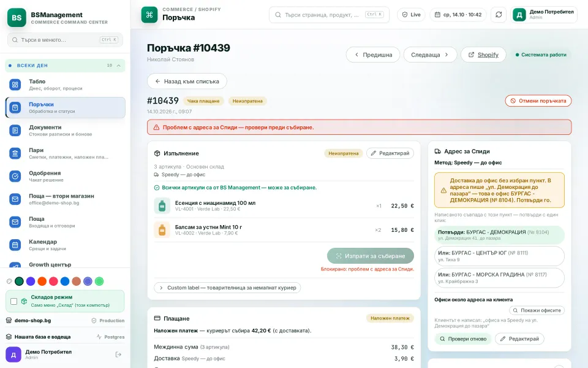Click the Чака плащане status badge
Image resolution: width=588 pixels, height=368 pixels.
pos(203,101)
